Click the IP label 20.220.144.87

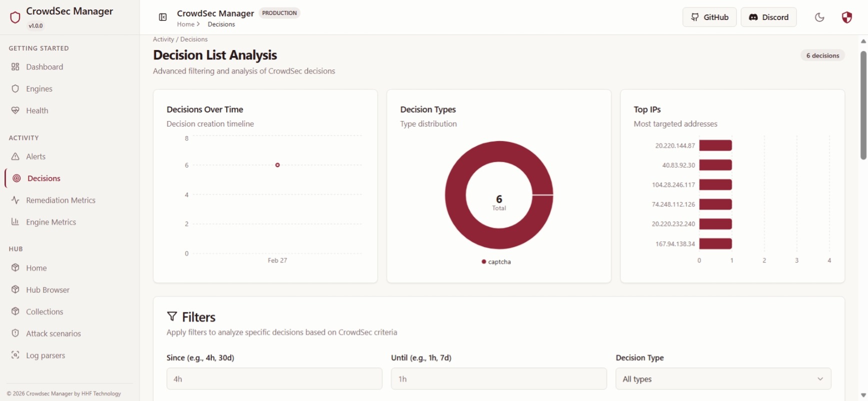[x=675, y=145]
